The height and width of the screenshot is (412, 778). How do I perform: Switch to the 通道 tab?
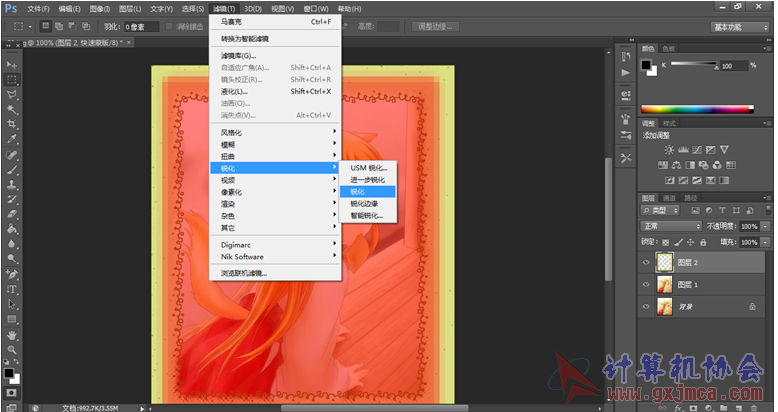pyautogui.click(x=669, y=198)
